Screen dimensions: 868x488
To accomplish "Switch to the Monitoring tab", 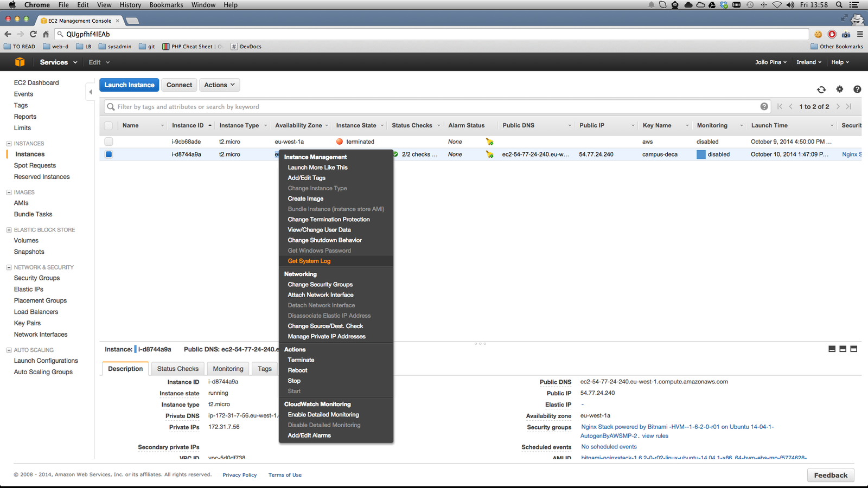I will tap(228, 369).
